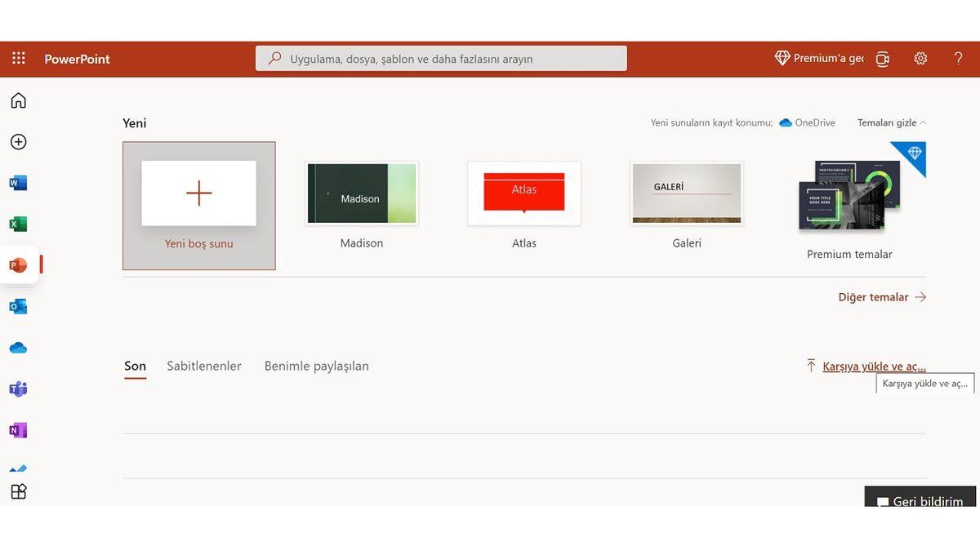Viewport: 980px width, 551px height.
Task: Open Outlook from the left sidebar
Action: pyautogui.click(x=18, y=306)
